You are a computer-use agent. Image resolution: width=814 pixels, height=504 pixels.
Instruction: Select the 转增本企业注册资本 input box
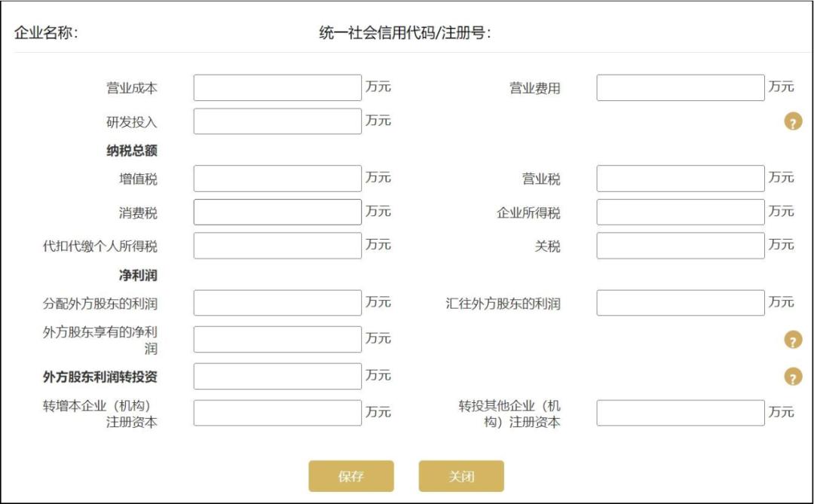pos(277,410)
